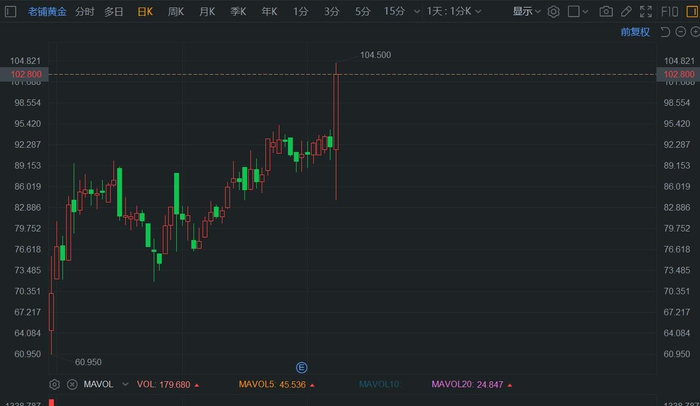Take a chart screenshot with camera icon
The height and width of the screenshot is (406, 700).
click(x=606, y=12)
